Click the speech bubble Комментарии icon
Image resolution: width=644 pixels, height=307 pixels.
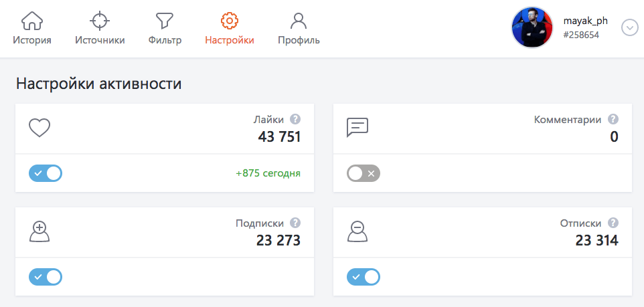coord(357,128)
